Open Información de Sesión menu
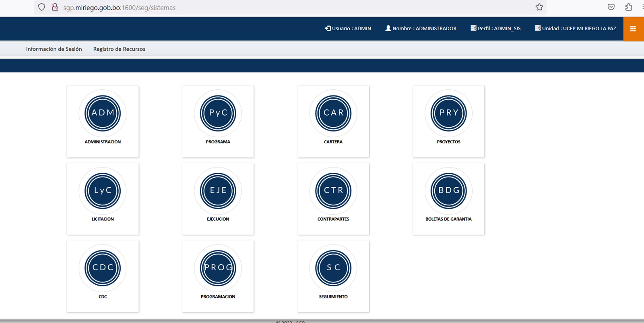The height and width of the screenshot is (323, 644). click(x=54, y=49)
